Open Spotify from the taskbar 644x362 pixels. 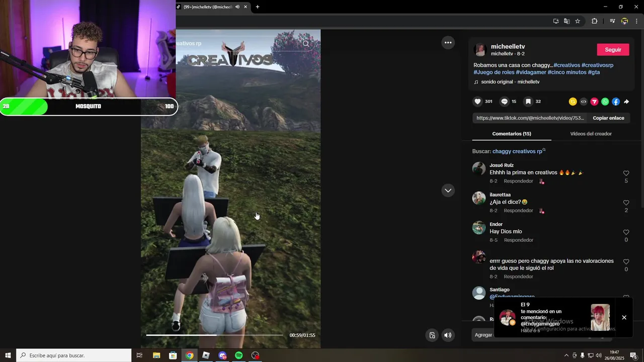coord(239,355)
